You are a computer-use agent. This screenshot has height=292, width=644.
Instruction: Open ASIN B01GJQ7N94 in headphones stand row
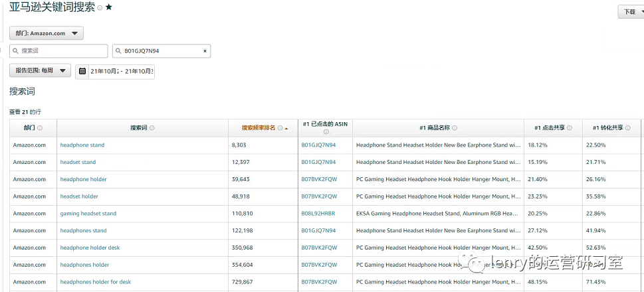(319, 230)
